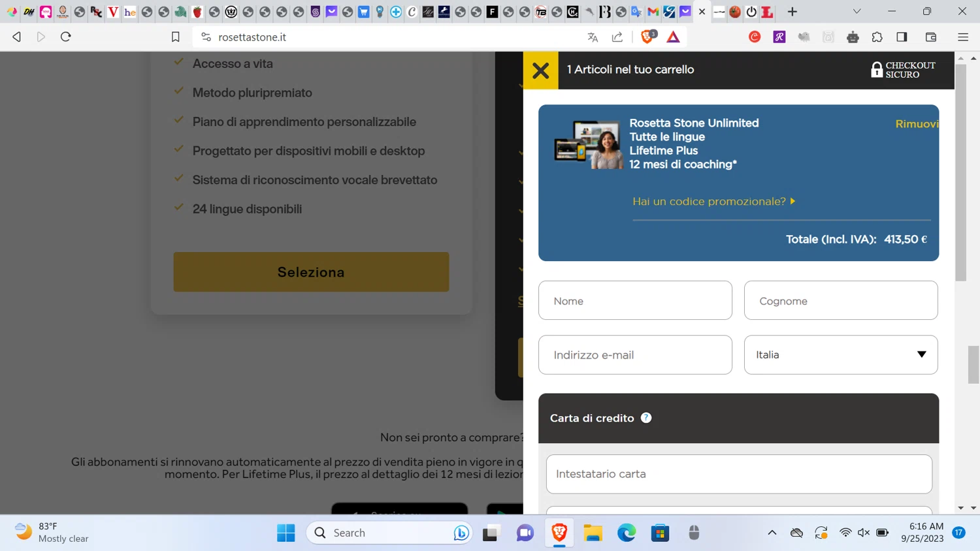Open Task View in the taskbar
This screenshot has width=980, height=551.
(490, 533)
